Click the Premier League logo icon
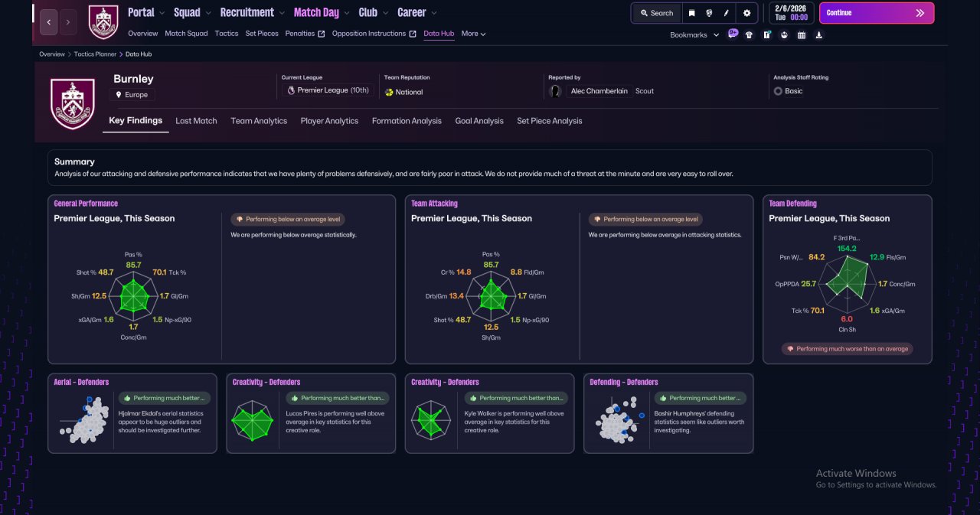The width and height of the screenshot is (980, 515). click(291, 90)
